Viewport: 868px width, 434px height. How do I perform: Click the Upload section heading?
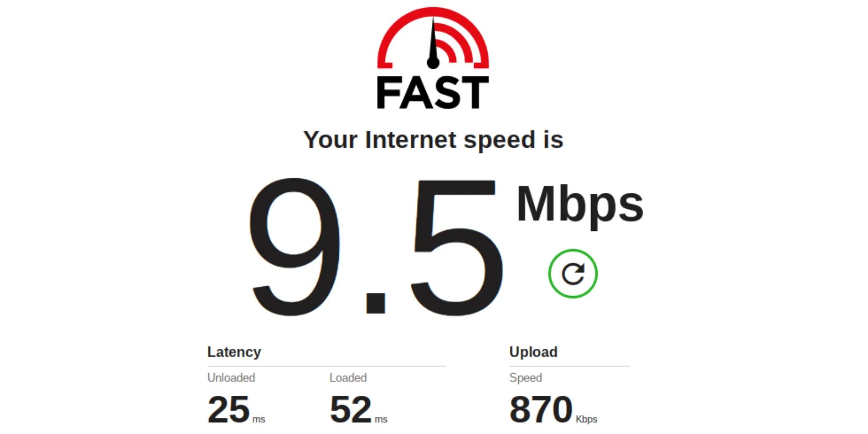pos(533,352)
